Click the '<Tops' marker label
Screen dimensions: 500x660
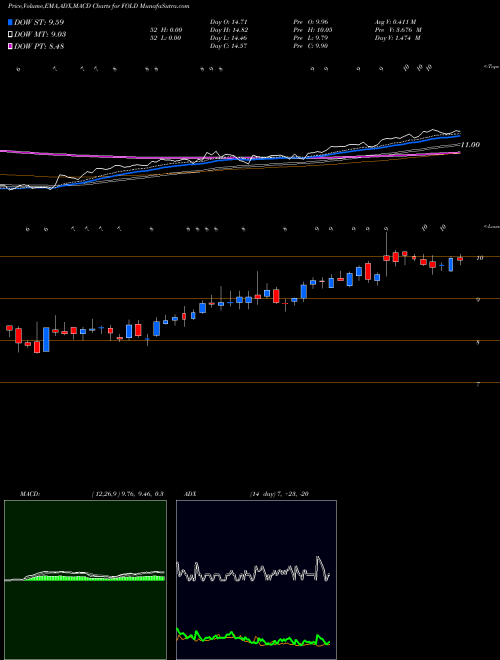pos(491,67)
